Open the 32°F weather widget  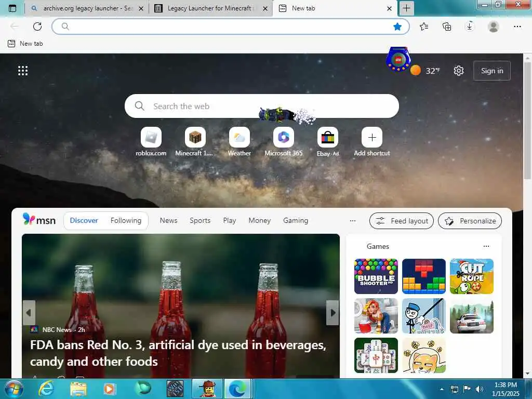tap(425, 71)
